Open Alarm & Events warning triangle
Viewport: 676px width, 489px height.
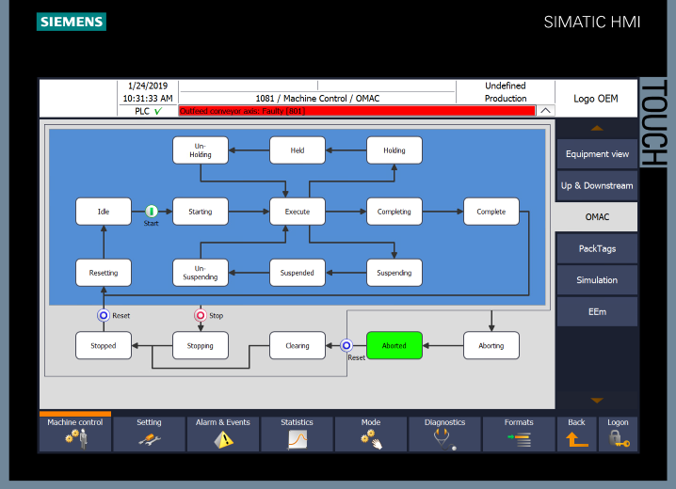pos(223,433)
